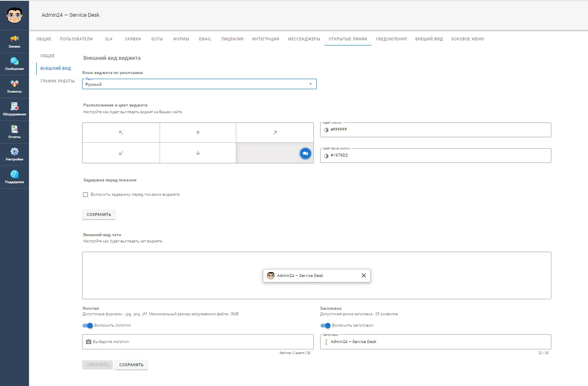Enable delay before showing widget checkbox
588x386 pixels.
pos(86,194)
